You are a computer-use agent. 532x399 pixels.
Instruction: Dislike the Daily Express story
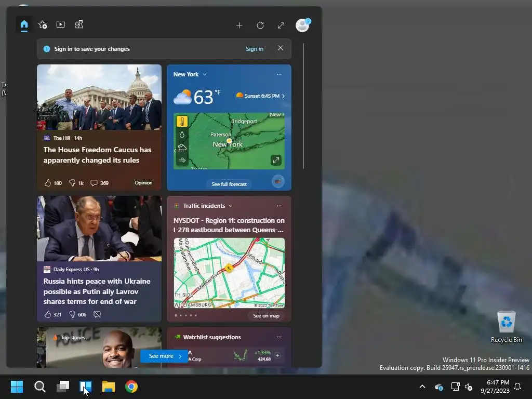click(x=77, y=314)
